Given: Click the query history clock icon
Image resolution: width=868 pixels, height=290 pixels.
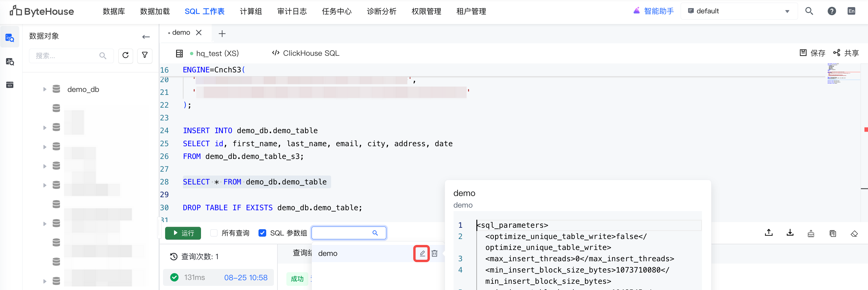Looking at the screenshot, I should [x=173, y=256].
